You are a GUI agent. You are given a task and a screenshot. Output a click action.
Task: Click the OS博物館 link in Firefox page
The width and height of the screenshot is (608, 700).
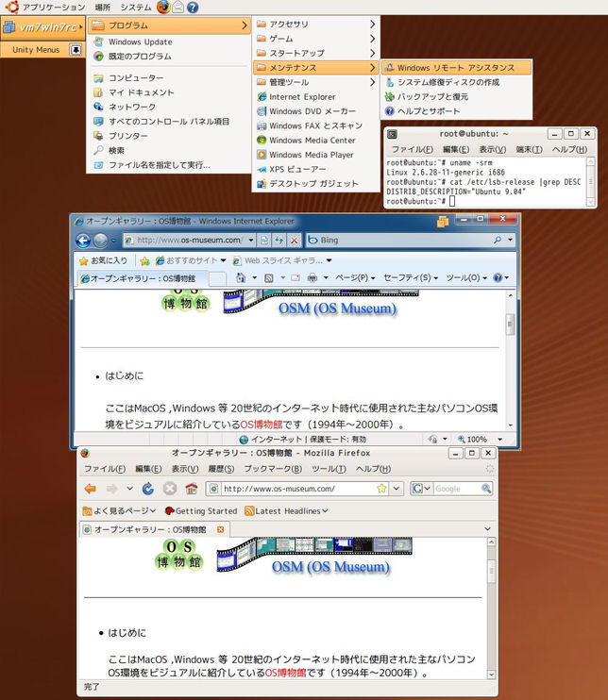285,673
